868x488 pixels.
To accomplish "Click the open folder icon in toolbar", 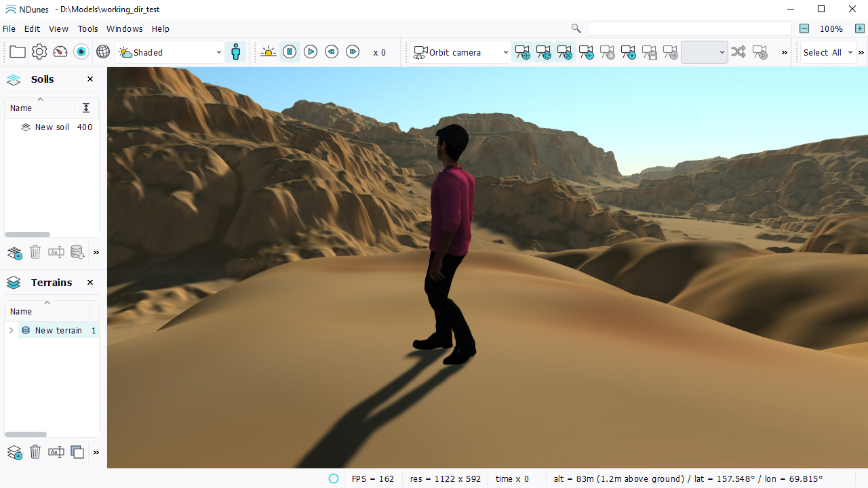I will coord(18,52).
